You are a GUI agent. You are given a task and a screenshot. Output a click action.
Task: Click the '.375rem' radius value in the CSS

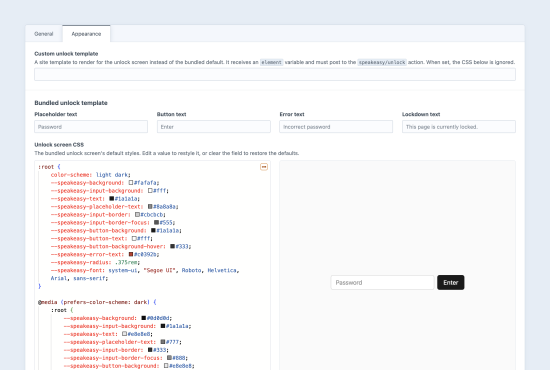pos(127,262)
